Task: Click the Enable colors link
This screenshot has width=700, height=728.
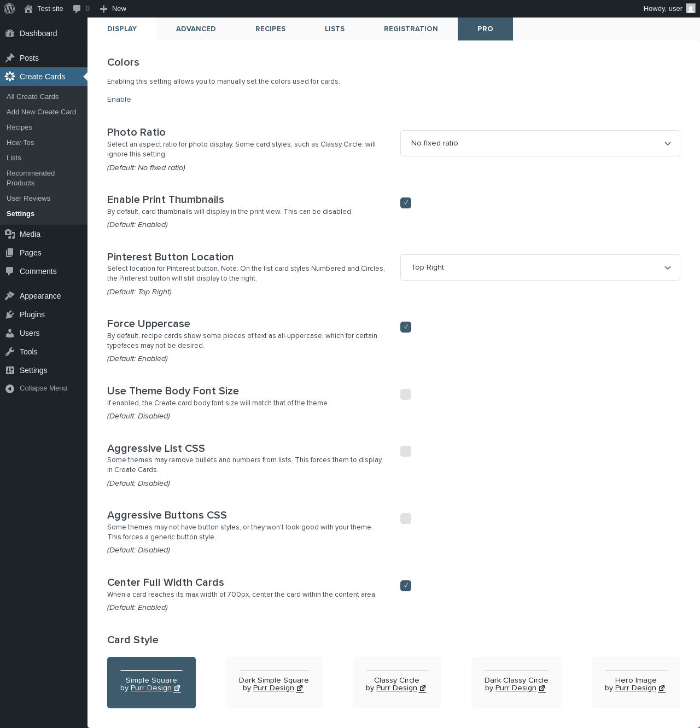Action: (x=119, y=100)
